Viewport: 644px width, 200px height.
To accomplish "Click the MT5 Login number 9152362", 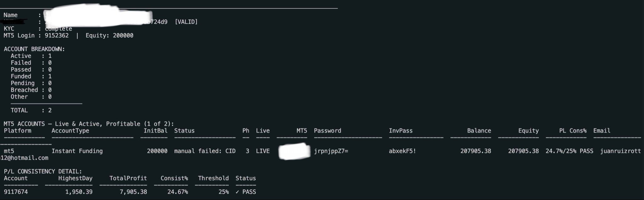I will tap(57, 35).
